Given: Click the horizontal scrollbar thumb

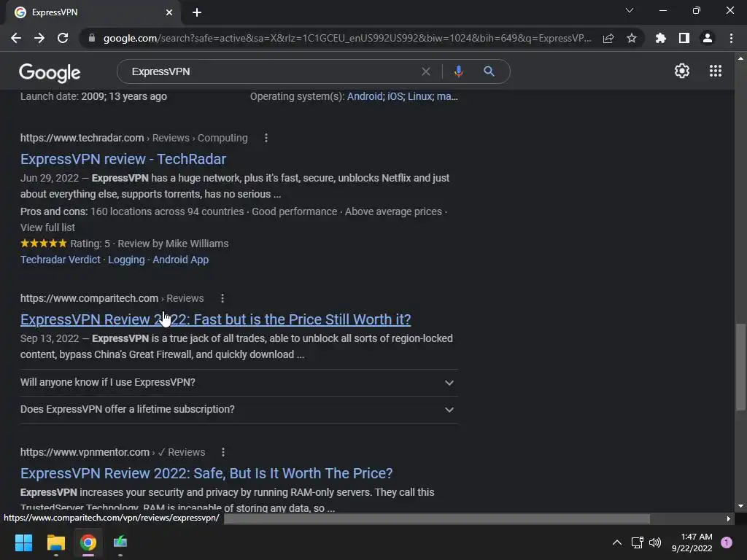Looking at the screenshot, I should [437, 518].
